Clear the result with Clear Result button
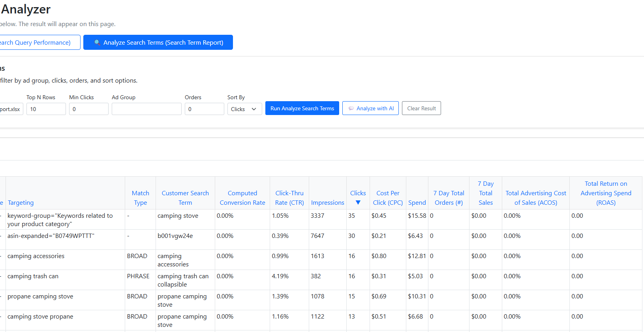This screenshot has height=332, width=644. (x=421, y=108)
